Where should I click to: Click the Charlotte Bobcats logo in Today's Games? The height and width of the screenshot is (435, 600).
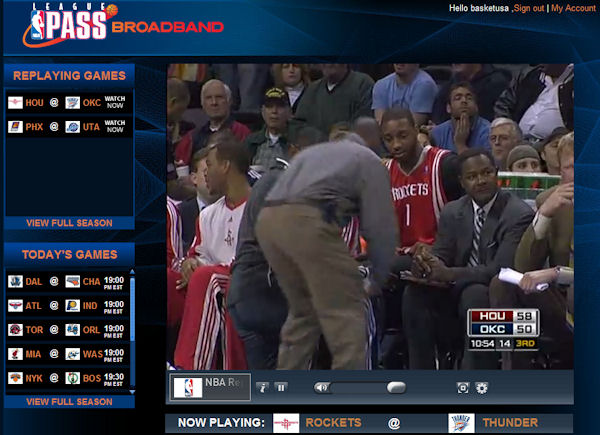(72, 281)
